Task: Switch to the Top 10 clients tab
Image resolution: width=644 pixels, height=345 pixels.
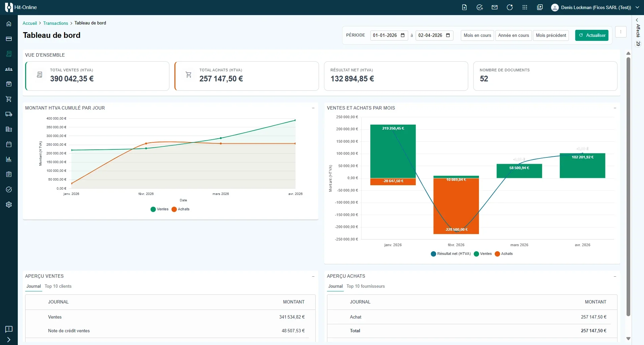Action: [58, 286]
